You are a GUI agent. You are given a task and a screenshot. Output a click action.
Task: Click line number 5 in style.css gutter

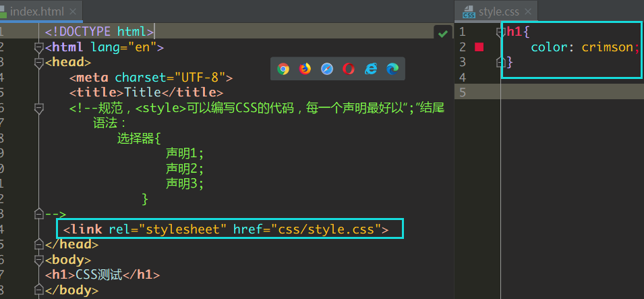click(x=463, y=92)
